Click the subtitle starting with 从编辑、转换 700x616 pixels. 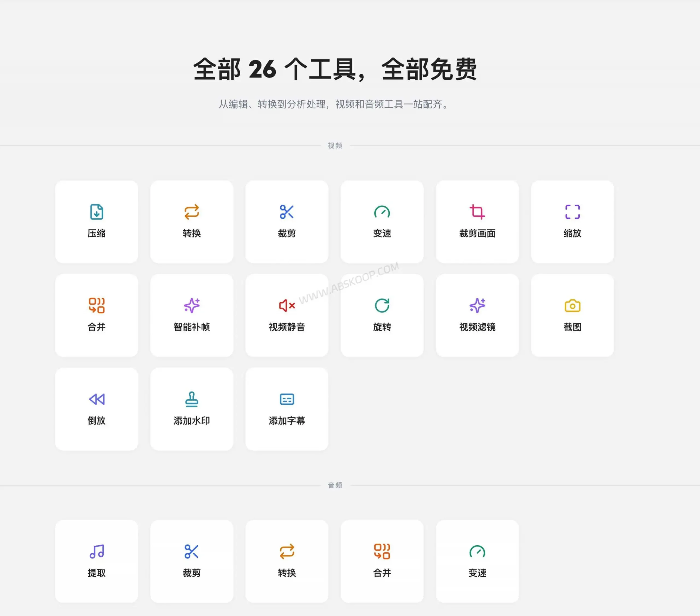[x=334, y=104]
